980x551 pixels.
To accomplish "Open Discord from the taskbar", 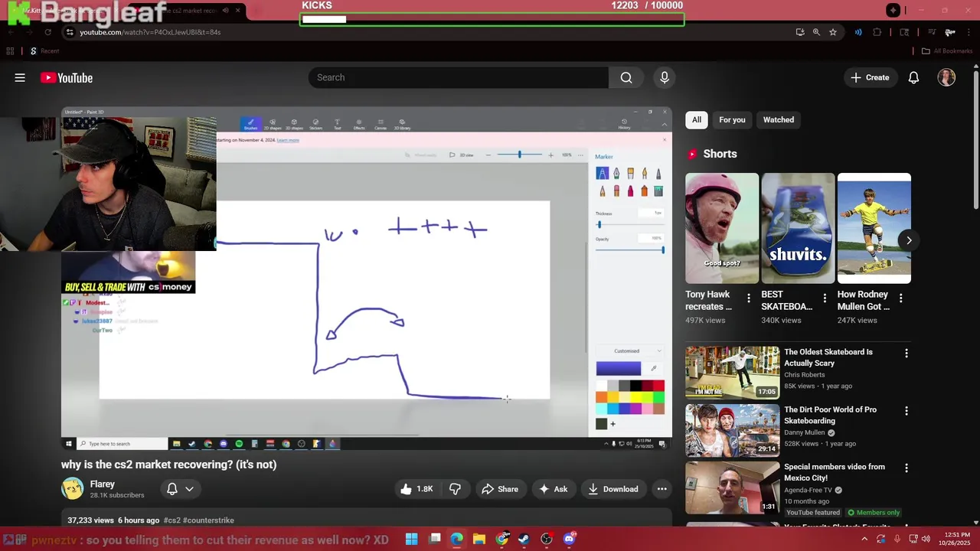I will coord(569,540).
